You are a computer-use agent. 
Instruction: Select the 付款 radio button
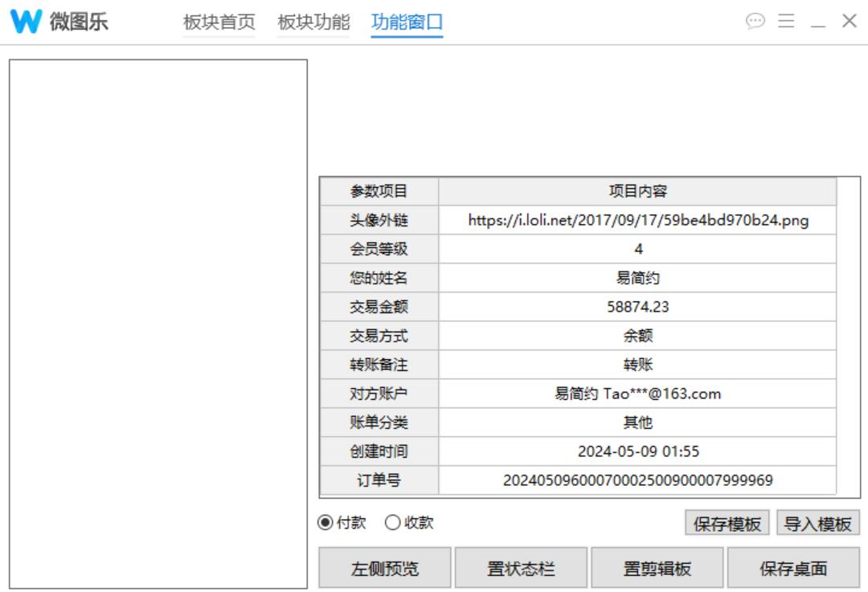click(x=325, y=523)
